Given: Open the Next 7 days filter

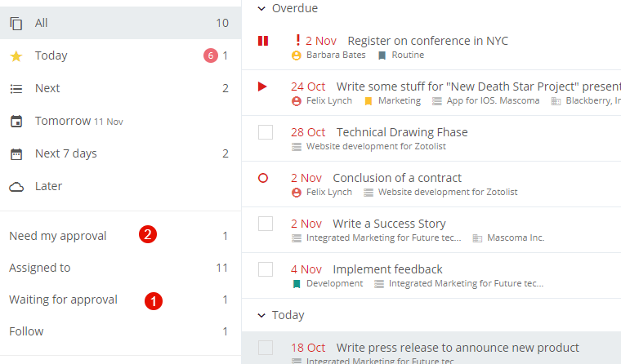Looking at the screenshot, I should [120, 153].
